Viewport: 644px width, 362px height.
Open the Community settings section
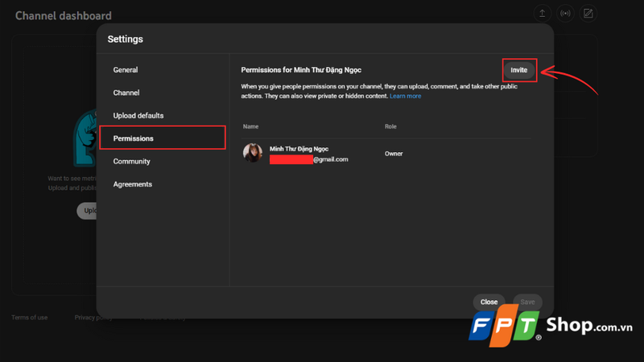(132, 162)
